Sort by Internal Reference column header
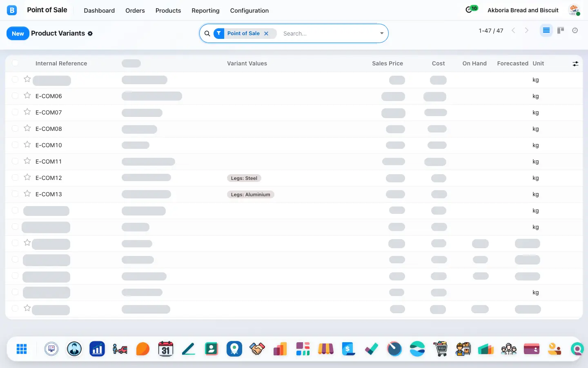The image size is (588, 368). coord(61,63)
